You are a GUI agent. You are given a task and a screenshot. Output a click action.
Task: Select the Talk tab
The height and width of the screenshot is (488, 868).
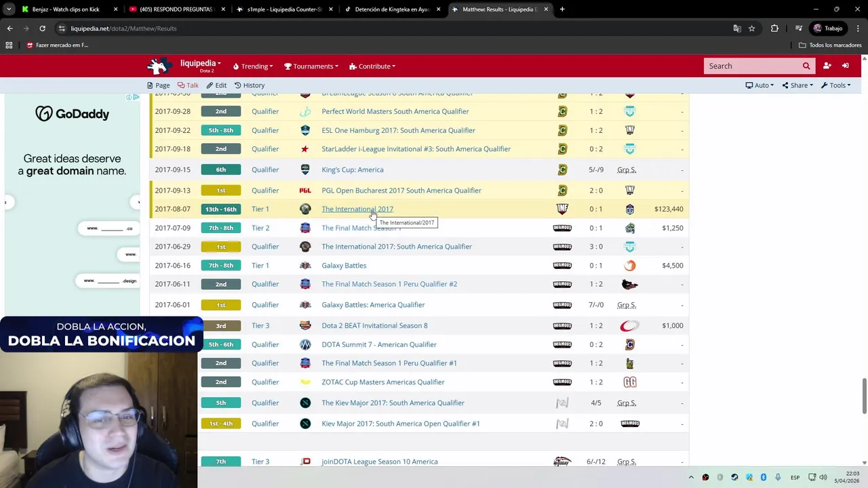[188, 85]
